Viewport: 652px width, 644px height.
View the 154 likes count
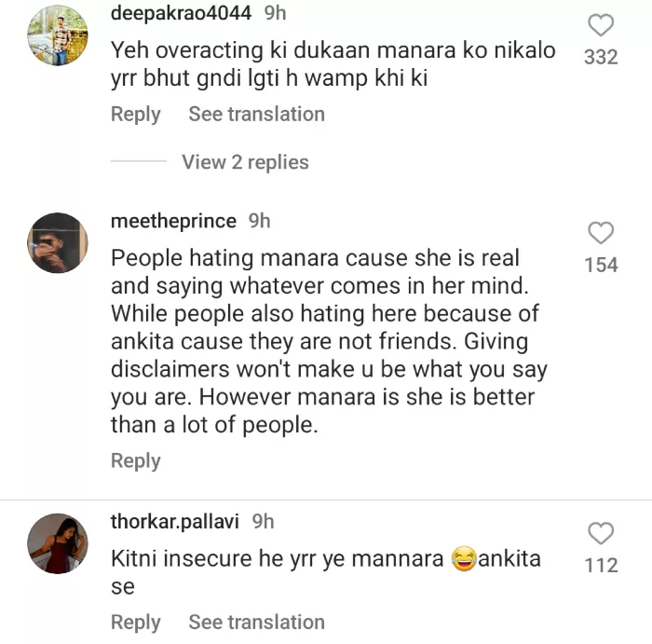[x=601, y=266]
